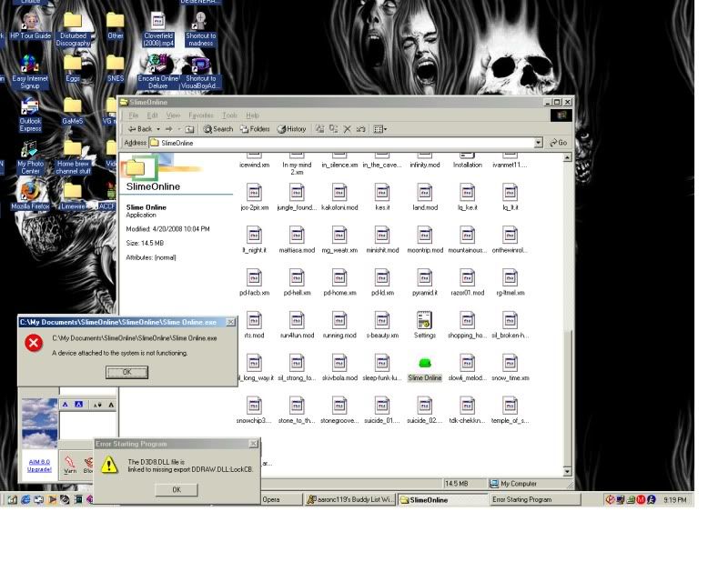Click the green Slime Online application icon
The image size is (728, 582).
424,364
